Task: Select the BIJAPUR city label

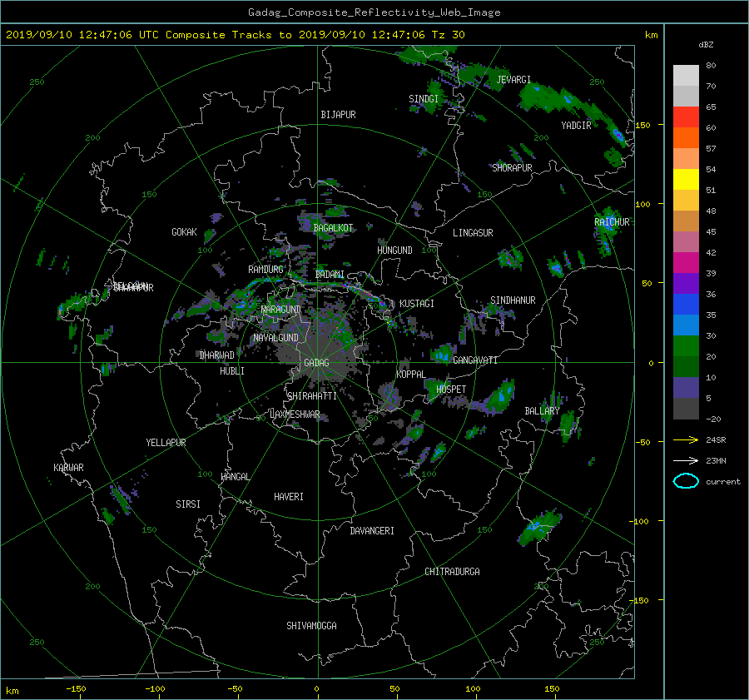Action: point(338,115)
